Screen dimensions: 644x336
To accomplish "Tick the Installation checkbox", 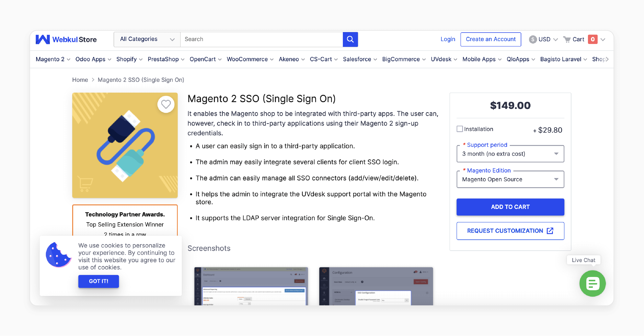I will [459, 129].
